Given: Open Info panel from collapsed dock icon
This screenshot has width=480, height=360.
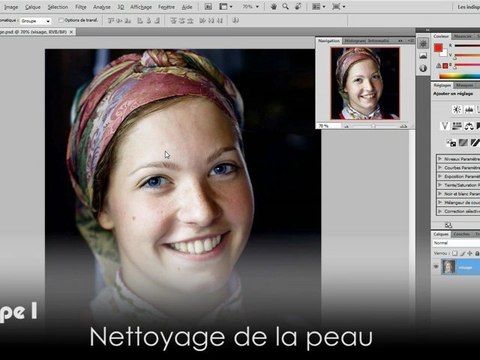Looking at the screenshot, I should [x=423, y=68].
